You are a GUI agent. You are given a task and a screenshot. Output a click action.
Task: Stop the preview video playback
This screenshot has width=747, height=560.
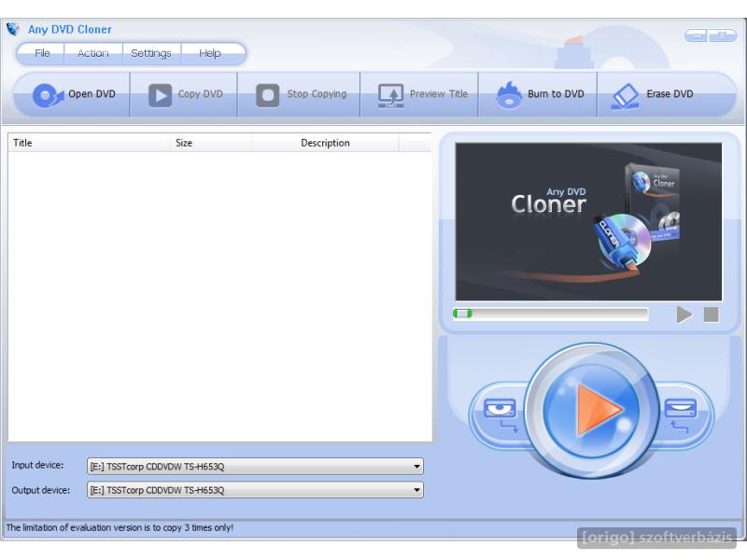pos(712,315)
